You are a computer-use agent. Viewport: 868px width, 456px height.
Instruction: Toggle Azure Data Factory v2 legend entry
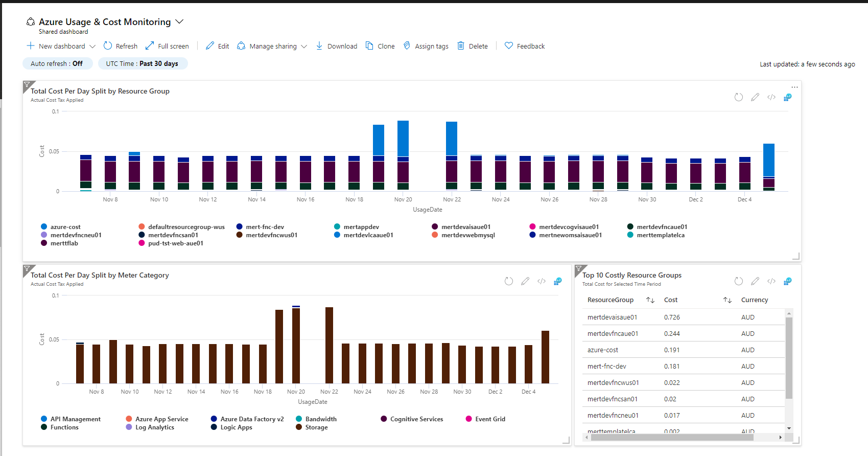pos(247,419)
